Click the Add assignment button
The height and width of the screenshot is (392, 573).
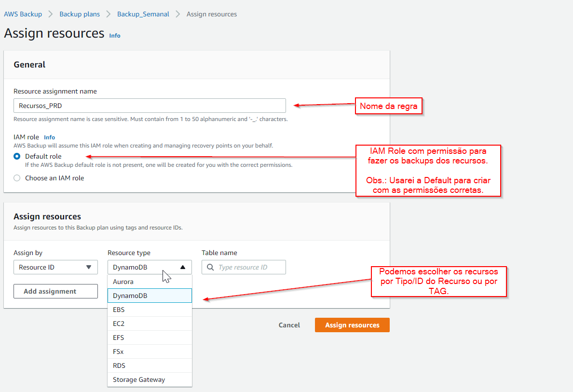55,291
